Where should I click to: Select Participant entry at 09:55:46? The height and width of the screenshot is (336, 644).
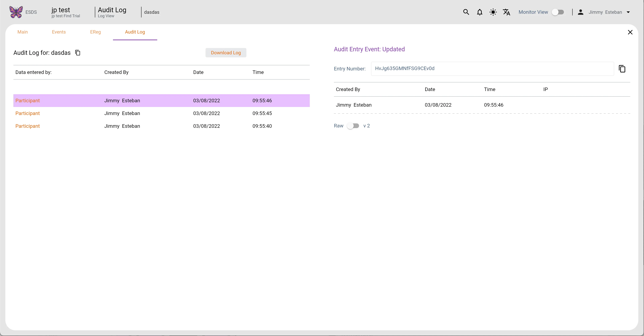point(161,100)
